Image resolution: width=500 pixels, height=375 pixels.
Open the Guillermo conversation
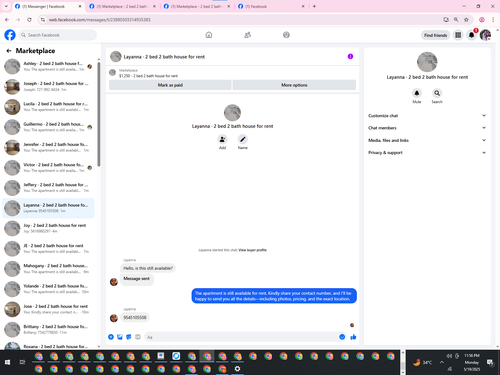[48, 127]
